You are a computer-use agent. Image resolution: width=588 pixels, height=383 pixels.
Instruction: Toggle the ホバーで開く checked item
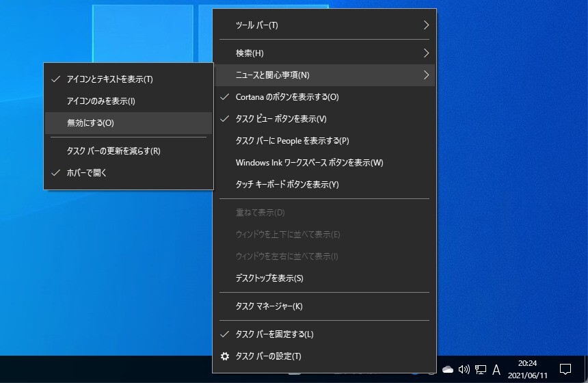coord(129,173)
